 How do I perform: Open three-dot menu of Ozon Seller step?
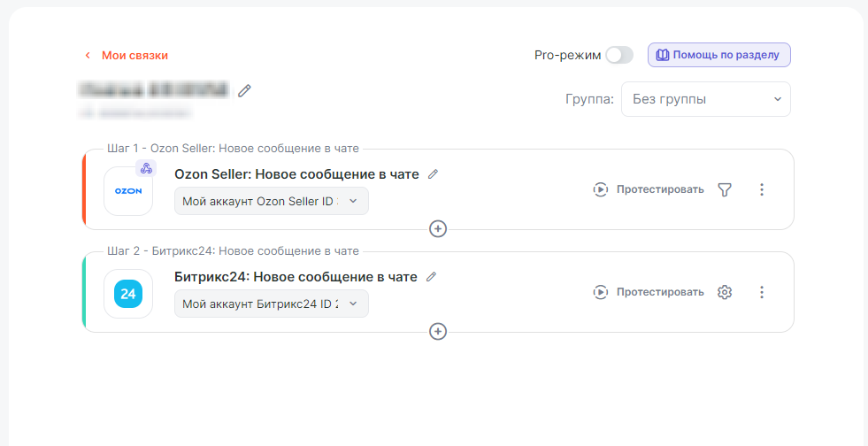762,189
